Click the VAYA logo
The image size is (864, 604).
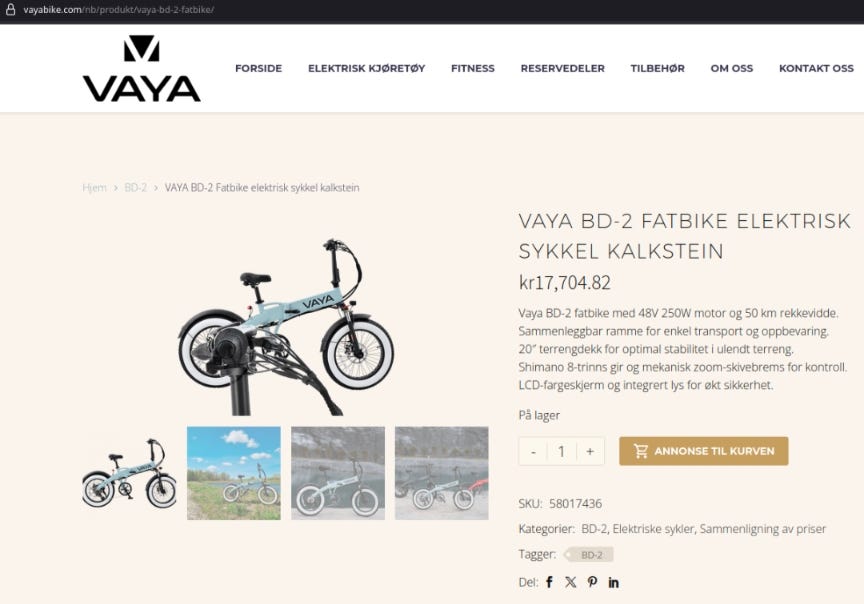(142, 68)
